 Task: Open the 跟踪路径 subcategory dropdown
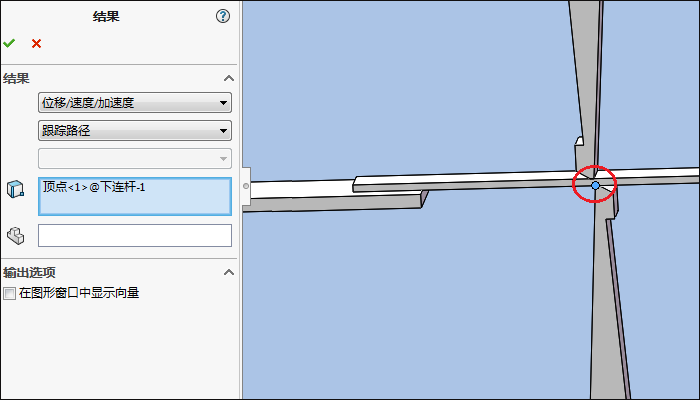pos(135,130)
